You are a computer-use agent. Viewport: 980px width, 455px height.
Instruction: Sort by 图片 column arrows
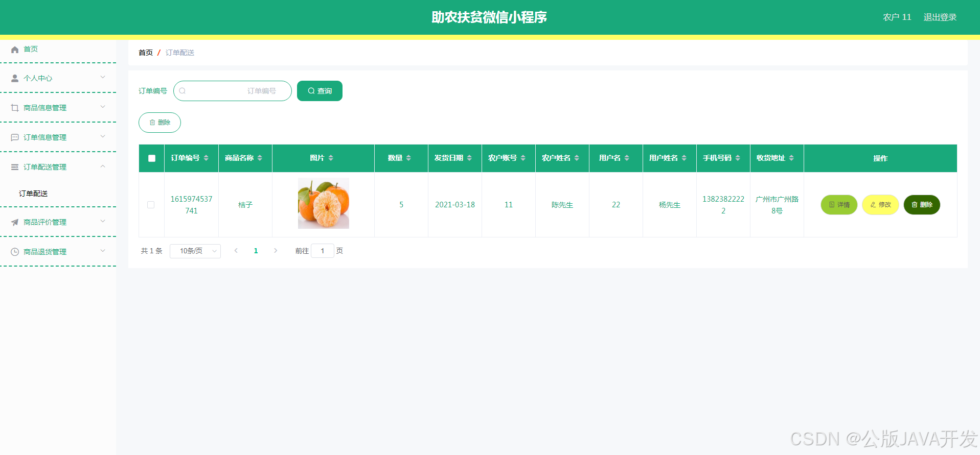pos(331,158)
